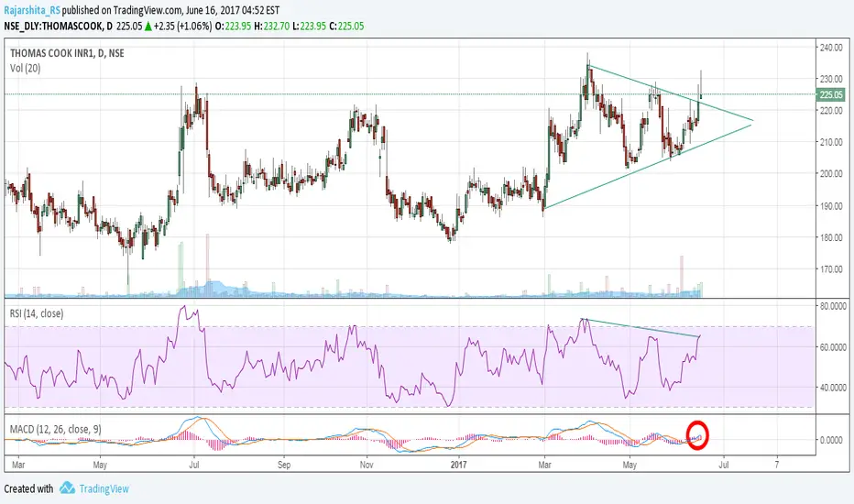The image size is (854, 504).
Task: Click the L:223.95 low value
Action: click(311, 27)
